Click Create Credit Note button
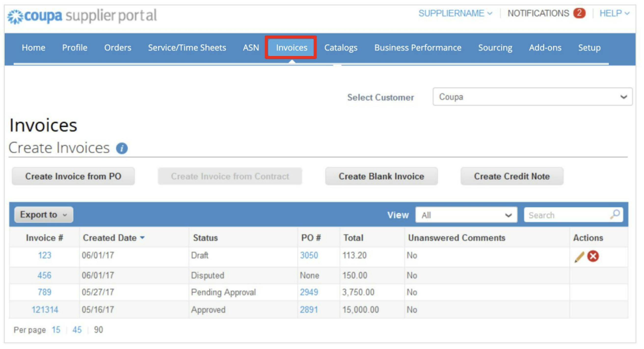Image resolution: width=644 pixels, height=349 pixels. point(512,176)
